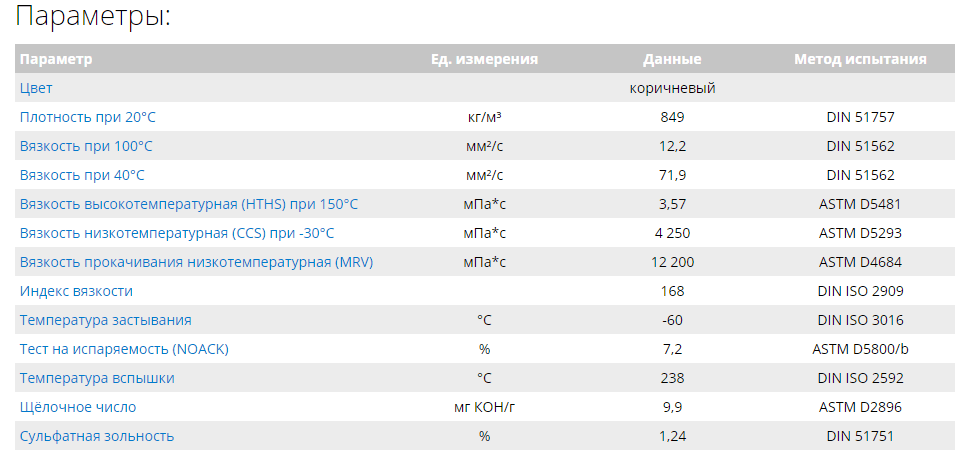Click the 'Ед. измерения' column header

point(484,59)
